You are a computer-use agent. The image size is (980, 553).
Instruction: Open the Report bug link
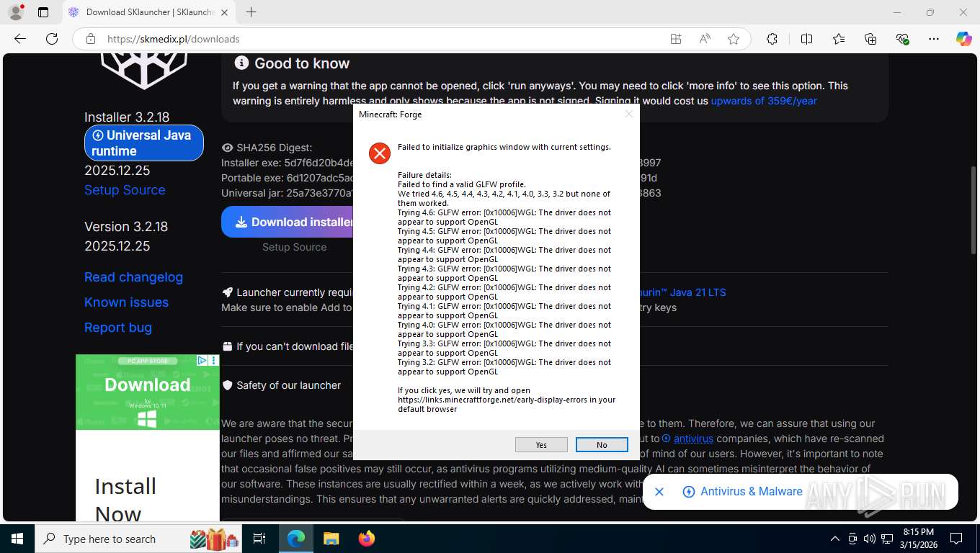[x=118, y=328]
